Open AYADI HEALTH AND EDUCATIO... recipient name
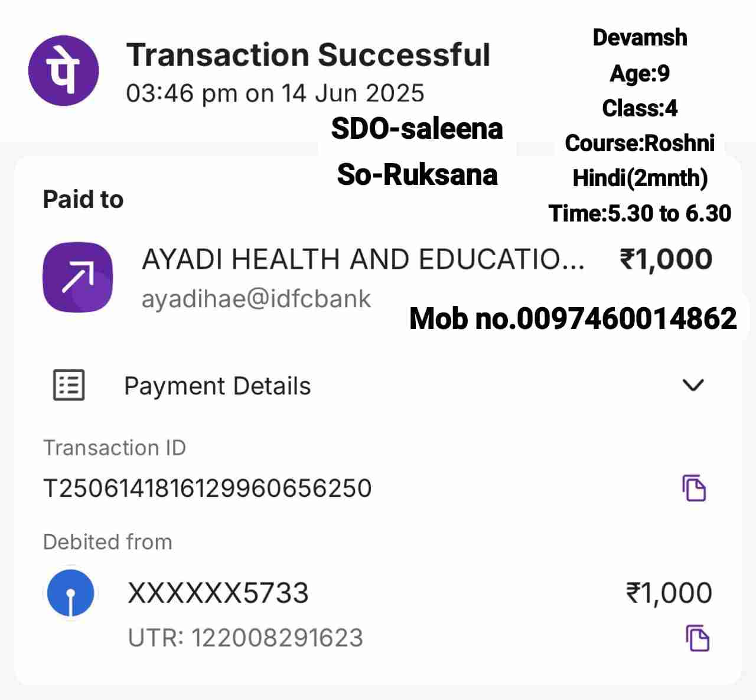756x700 pixels. [x=363, y=259]
